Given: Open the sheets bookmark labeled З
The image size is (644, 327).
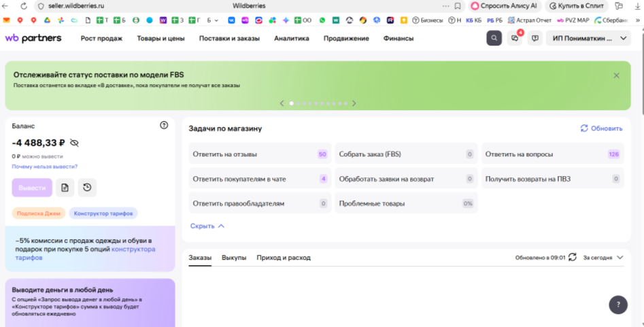Looking at the screenshot, I should 177,20.
